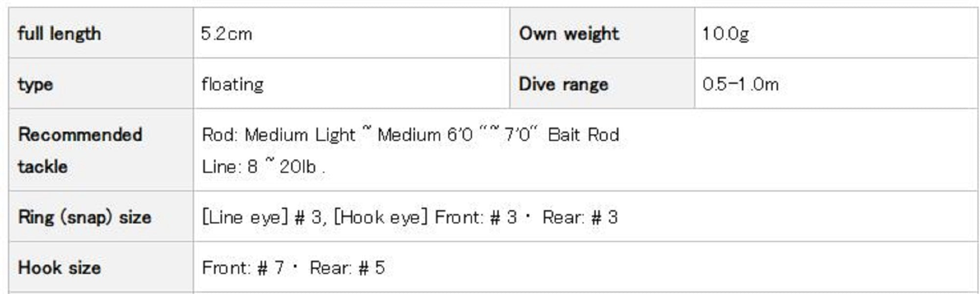Click the '[Line eye] # 3' text

[262, 217]
